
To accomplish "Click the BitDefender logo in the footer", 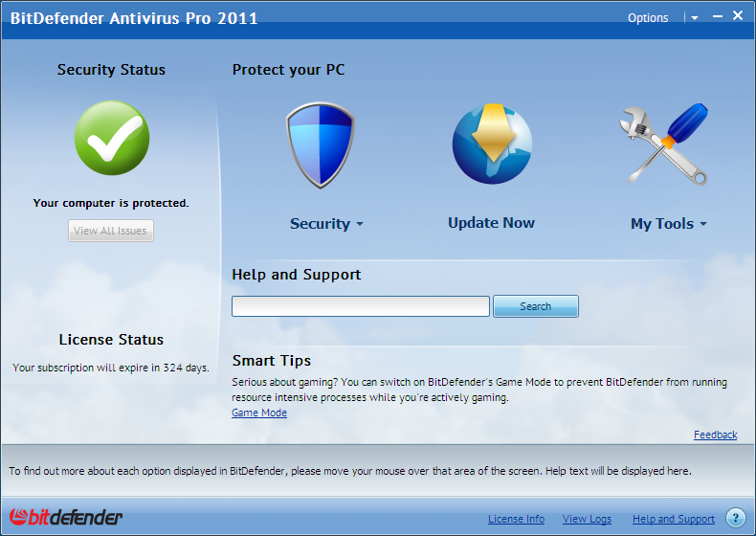I will [66, 517].
